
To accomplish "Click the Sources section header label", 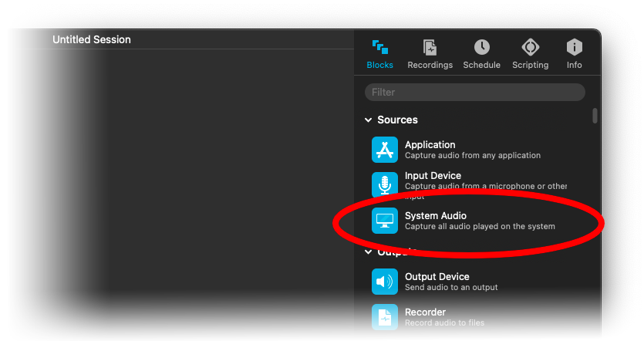I will coord(397,120).
